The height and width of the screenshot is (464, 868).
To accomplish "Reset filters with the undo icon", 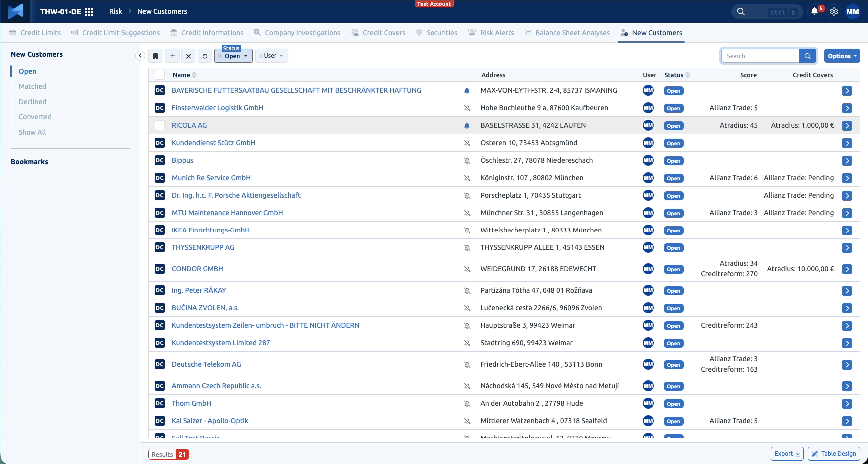I will point(205,56).
